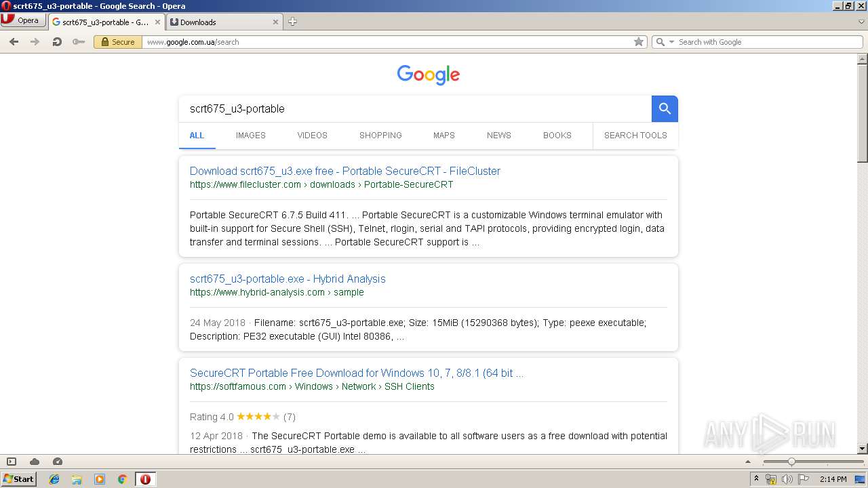868x488 pixels.
Task: Show hidden tray icons arrow
Action: (756, 479)
